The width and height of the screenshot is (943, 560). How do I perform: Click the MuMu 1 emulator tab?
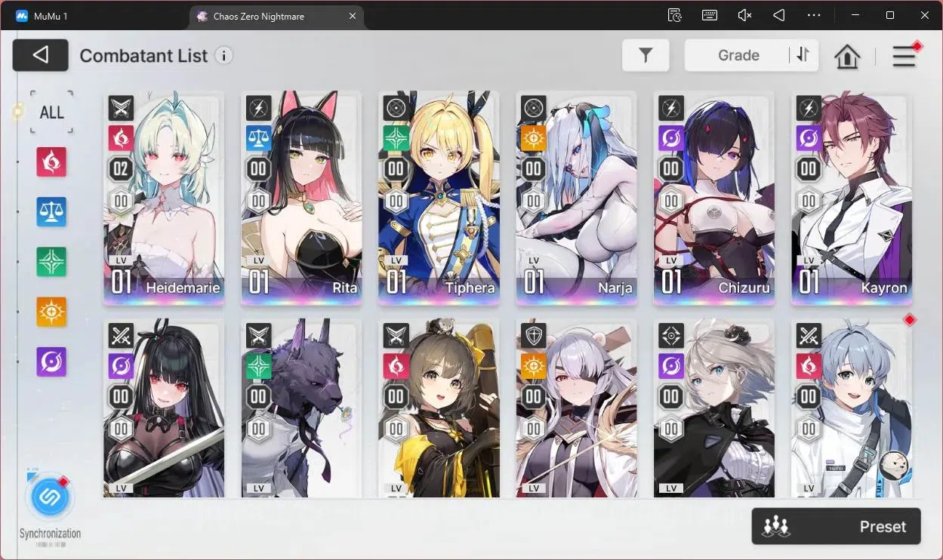coord(42,16)
